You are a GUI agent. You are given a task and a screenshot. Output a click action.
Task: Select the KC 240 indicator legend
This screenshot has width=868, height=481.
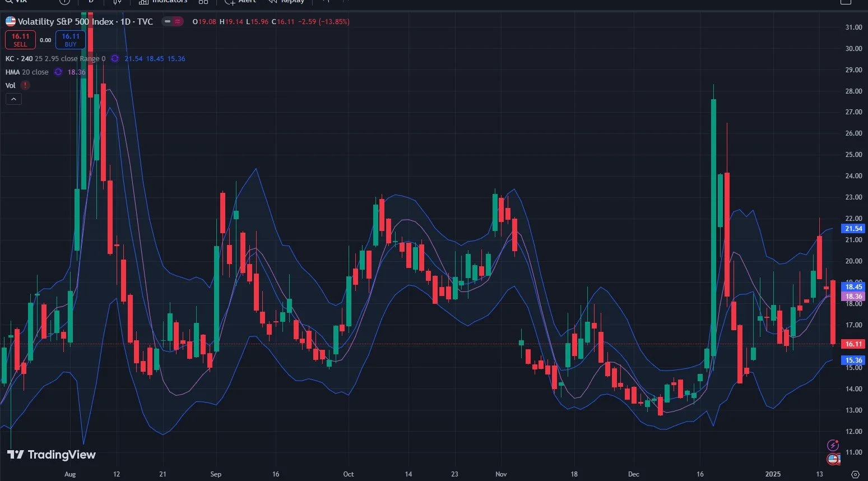(55, 58)
